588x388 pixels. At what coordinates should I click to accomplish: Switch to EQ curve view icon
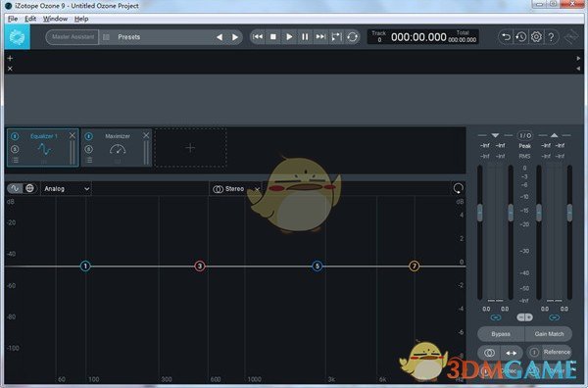15,188
